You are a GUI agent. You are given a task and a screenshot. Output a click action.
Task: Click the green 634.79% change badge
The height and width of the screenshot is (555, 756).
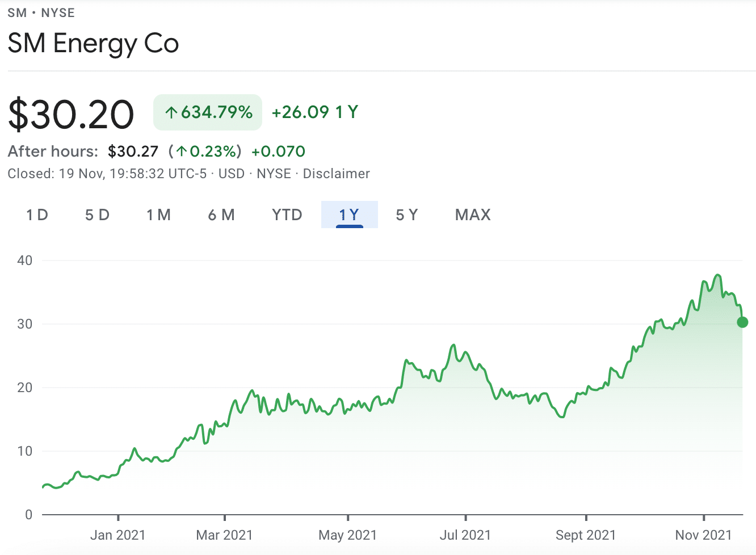point(208,112)
